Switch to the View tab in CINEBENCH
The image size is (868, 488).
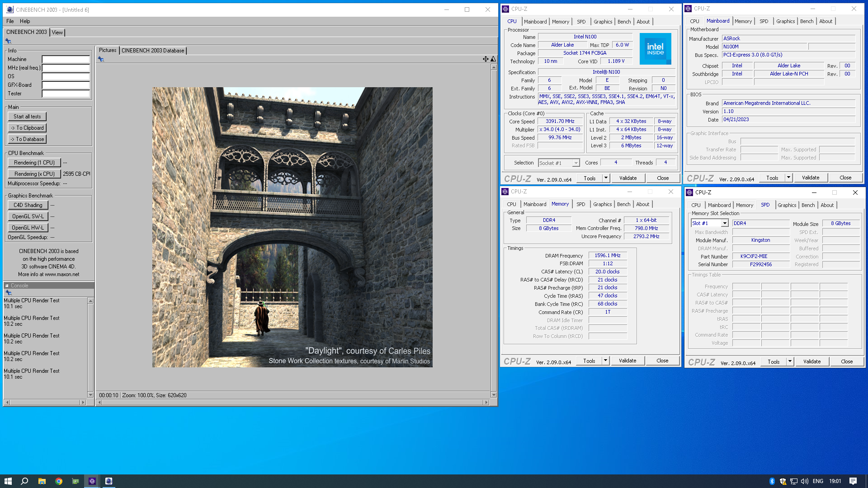click(57, 33)
